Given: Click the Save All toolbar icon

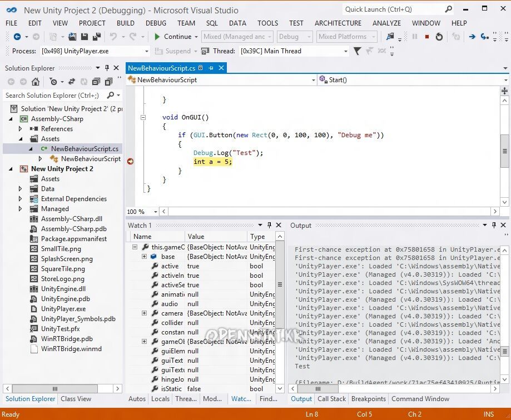Looking at the screenshot, I should click(96, 37).
